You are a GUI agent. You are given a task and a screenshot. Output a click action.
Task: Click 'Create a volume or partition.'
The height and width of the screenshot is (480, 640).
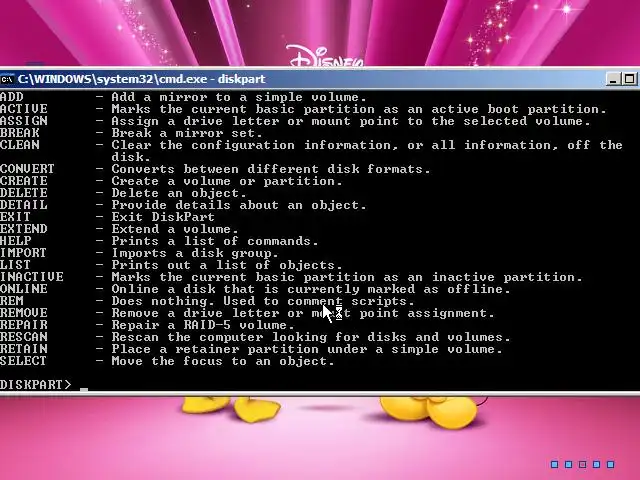pyautogui.click(x=227, y=181)
